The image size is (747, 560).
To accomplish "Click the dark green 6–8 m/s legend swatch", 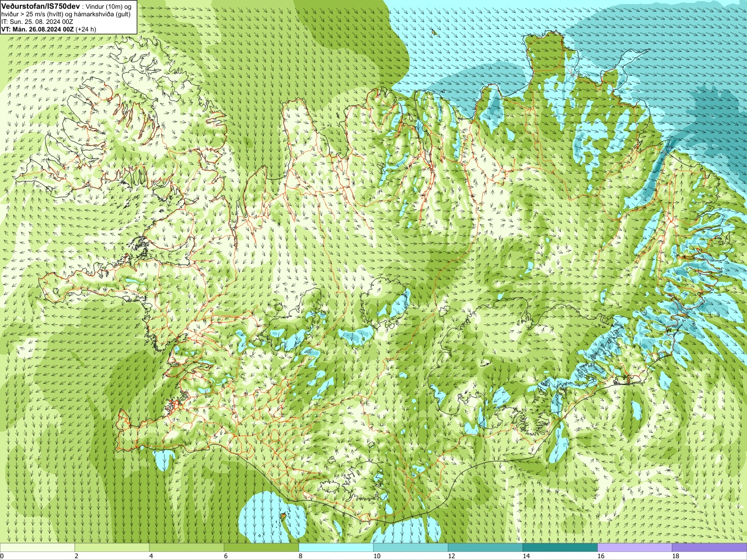I will point(261,548).
